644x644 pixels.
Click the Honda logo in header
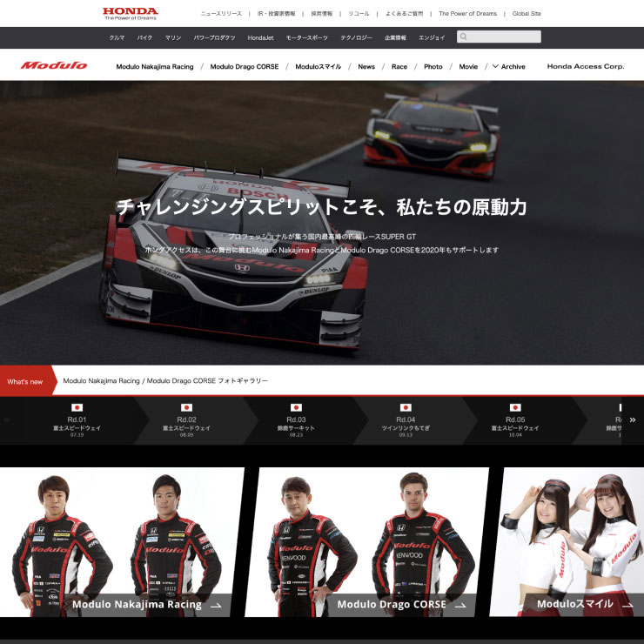[x=131, y=14]
